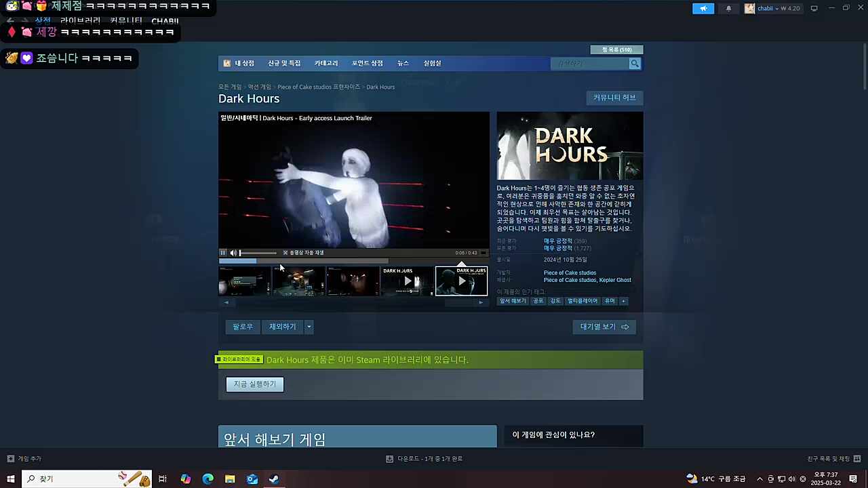
Task: Expand more tags with the plus button
Action: point(623,301)
